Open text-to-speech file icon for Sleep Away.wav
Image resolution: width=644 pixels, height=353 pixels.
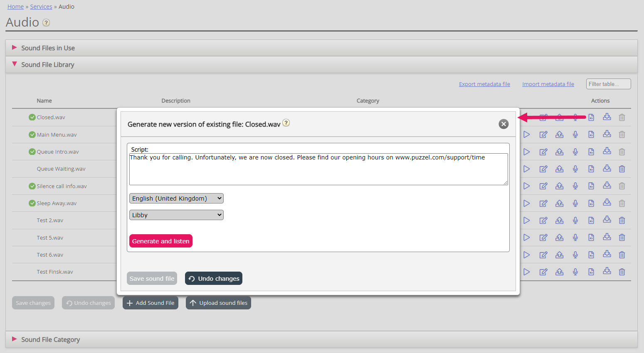[x=591, y=203]
